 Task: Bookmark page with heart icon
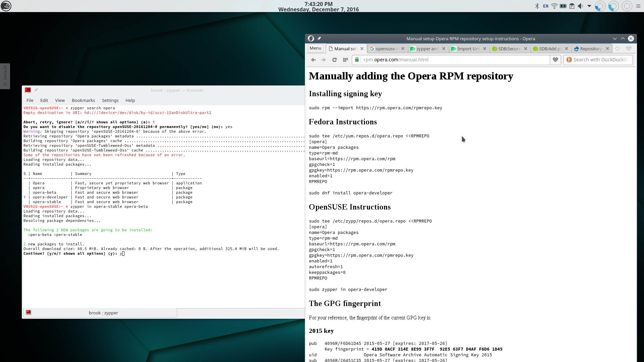tap(555, 60)
